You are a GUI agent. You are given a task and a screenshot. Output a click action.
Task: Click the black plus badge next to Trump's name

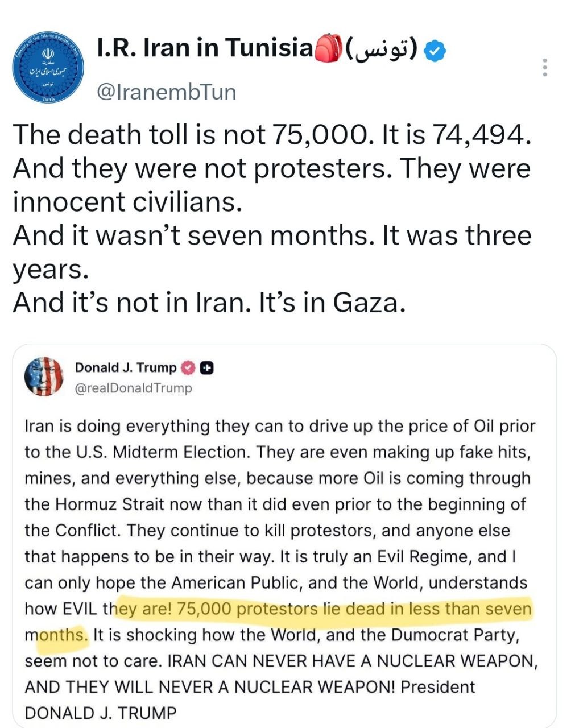pyautogui.click(x=207, y=368)
